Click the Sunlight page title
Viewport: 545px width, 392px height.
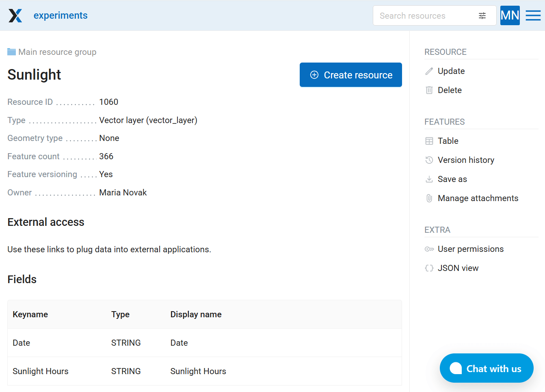coord(34,75)
